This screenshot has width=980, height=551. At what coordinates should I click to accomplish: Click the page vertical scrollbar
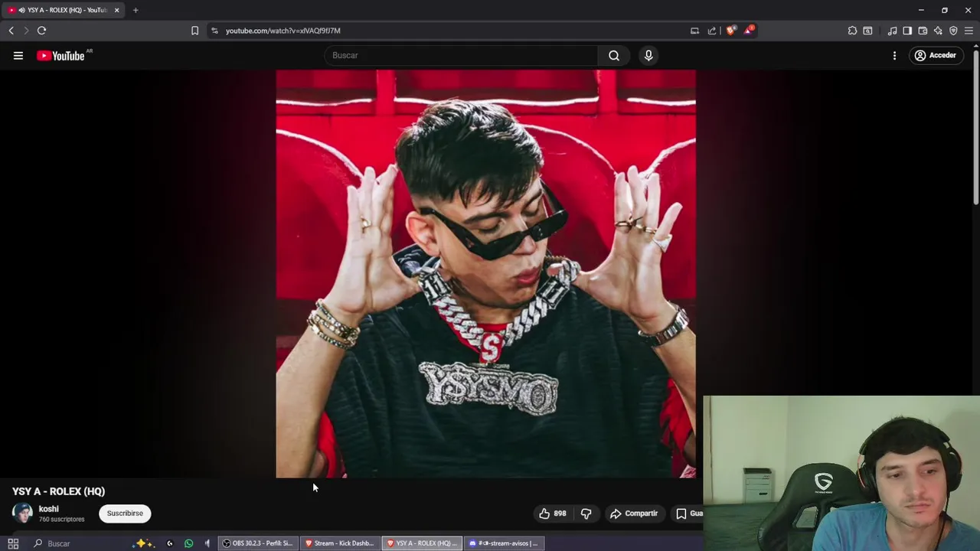click(x=975, y=126)
